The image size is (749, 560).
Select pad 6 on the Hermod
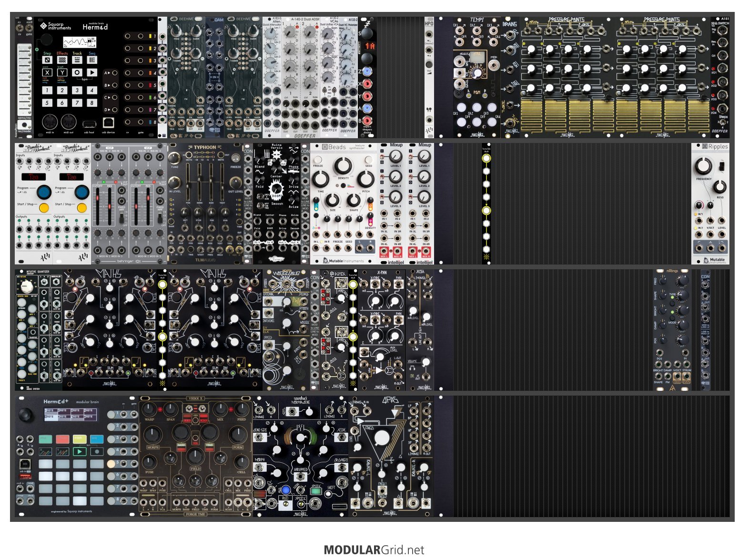click(x=62, y=102)
